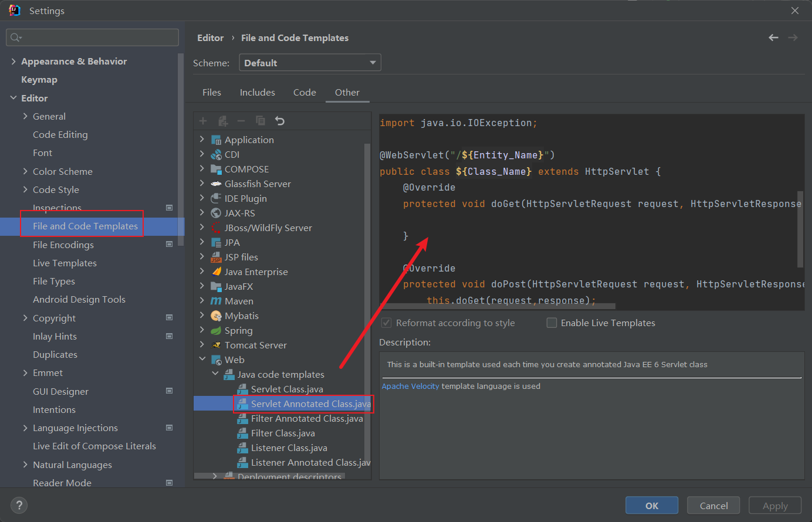
Task: Enable the Live Templates checkbox
Action: pos(552,323)
